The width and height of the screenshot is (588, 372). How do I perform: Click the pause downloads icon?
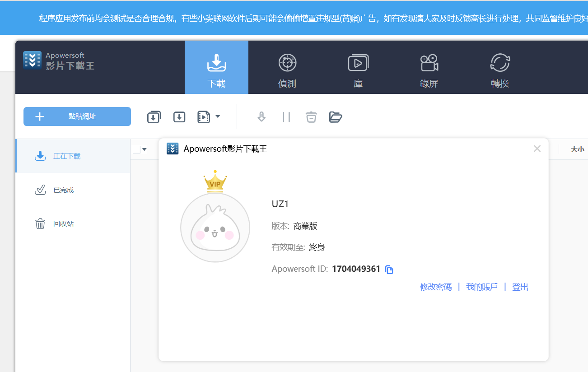(x=286, y=117)
